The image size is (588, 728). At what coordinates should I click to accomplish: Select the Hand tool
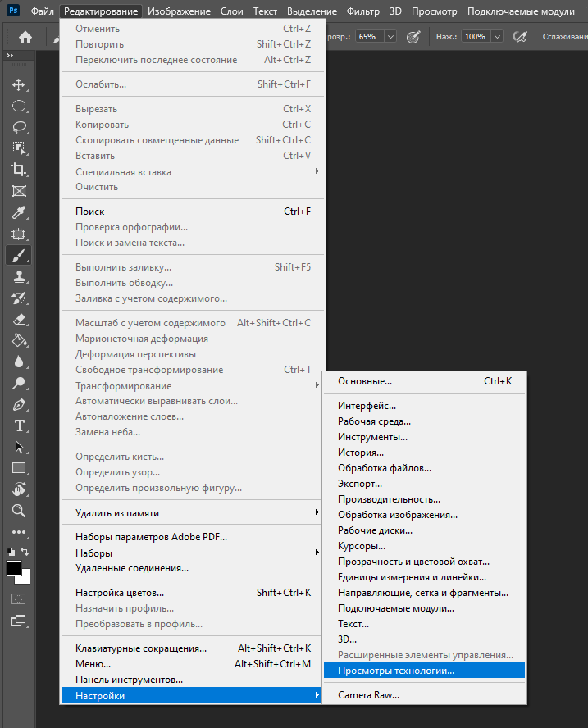point(19,489)
